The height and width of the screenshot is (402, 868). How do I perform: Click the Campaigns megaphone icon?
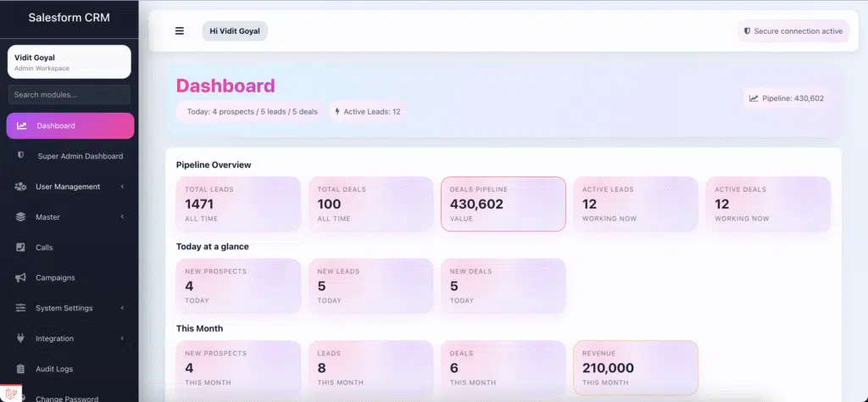(21, 278)
